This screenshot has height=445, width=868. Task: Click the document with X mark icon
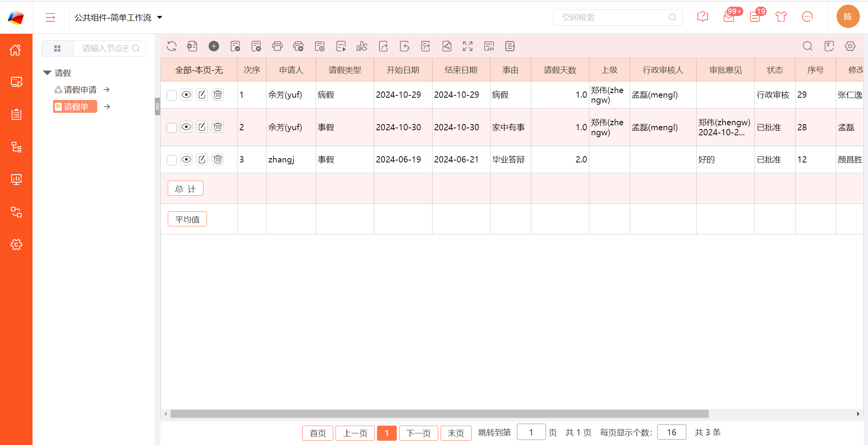tap(256, 47)
